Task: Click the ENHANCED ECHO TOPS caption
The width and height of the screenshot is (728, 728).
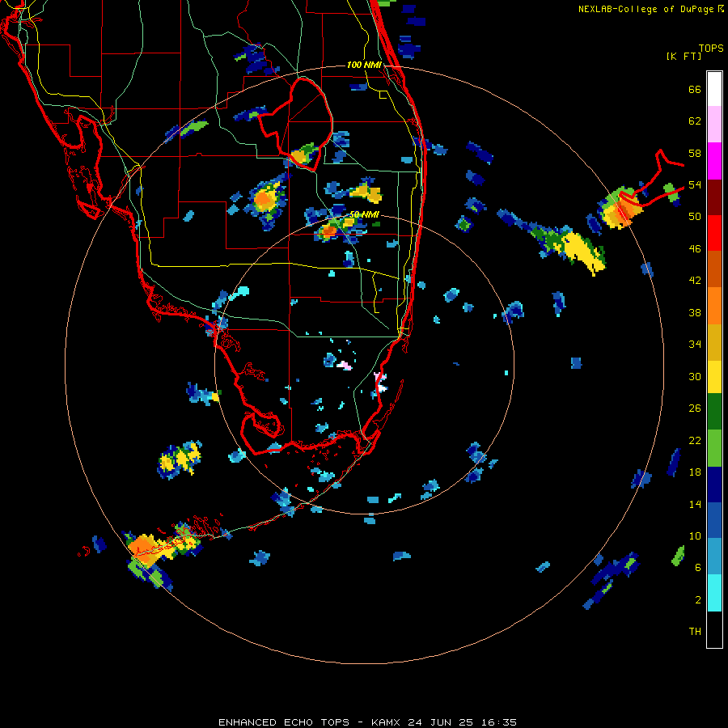Action: click(284, 722)
